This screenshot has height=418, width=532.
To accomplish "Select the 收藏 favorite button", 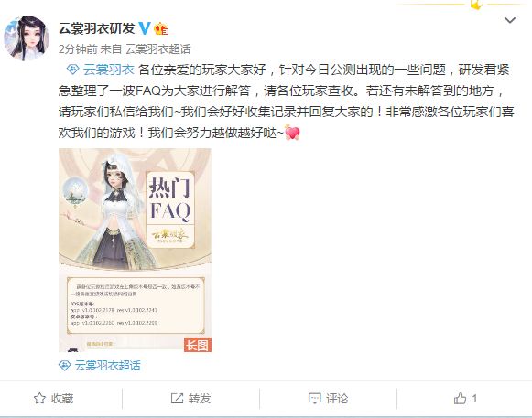I will [x=54, y=399].
